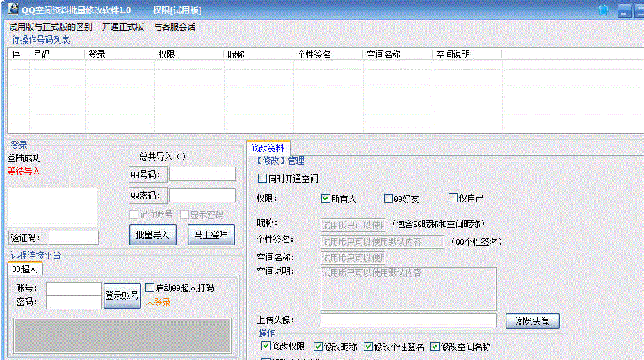644x360 pixels.
Task: Click the 总共导入 count label
Action: pos(163,156)
